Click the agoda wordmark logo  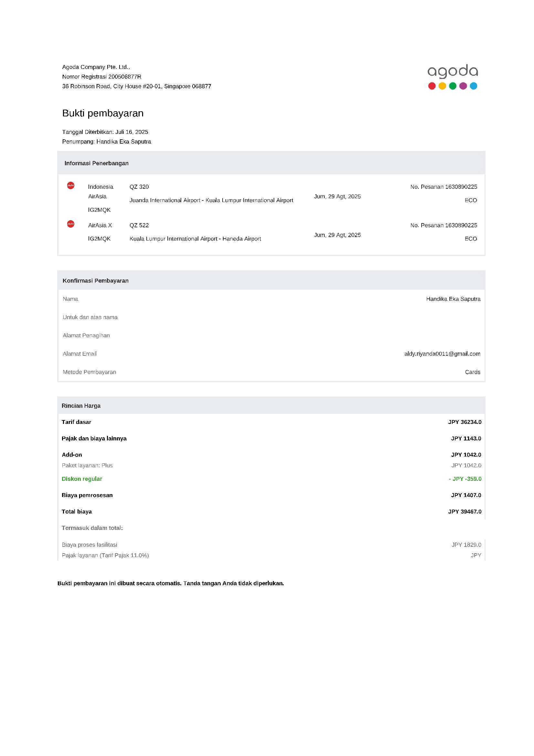point(452,71)
